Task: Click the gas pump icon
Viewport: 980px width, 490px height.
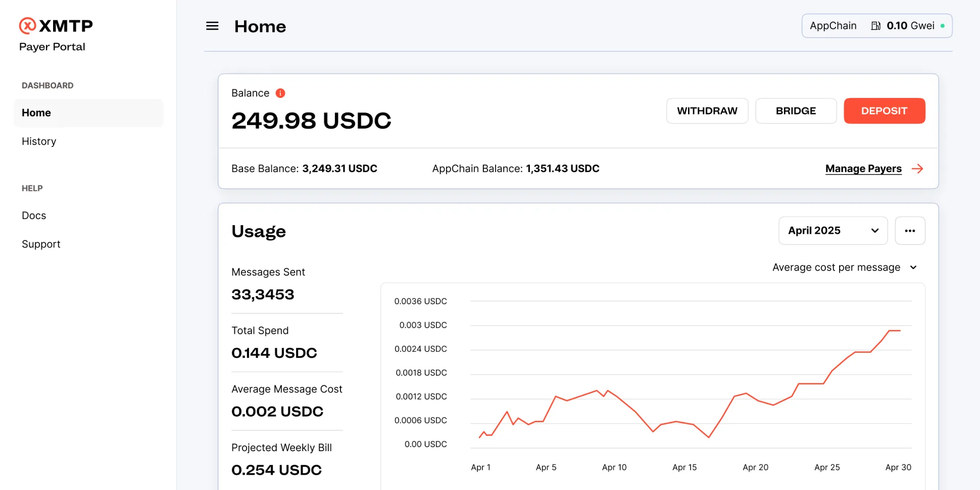Action: (875, 26)
